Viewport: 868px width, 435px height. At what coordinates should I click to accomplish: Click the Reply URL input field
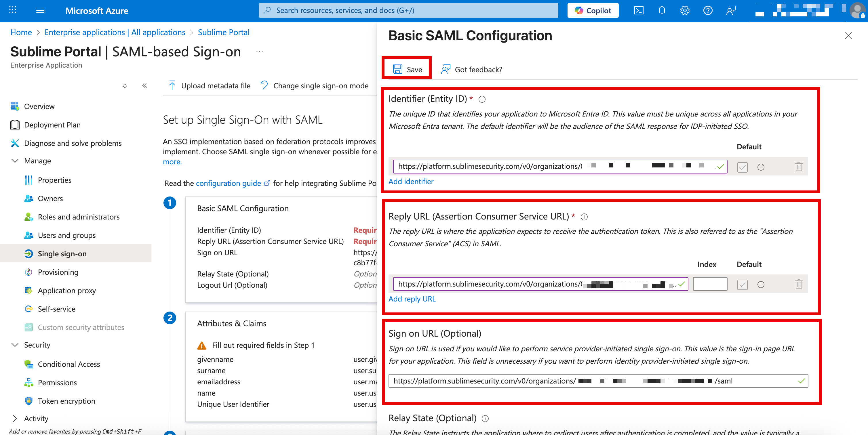[x=540, y=284]
